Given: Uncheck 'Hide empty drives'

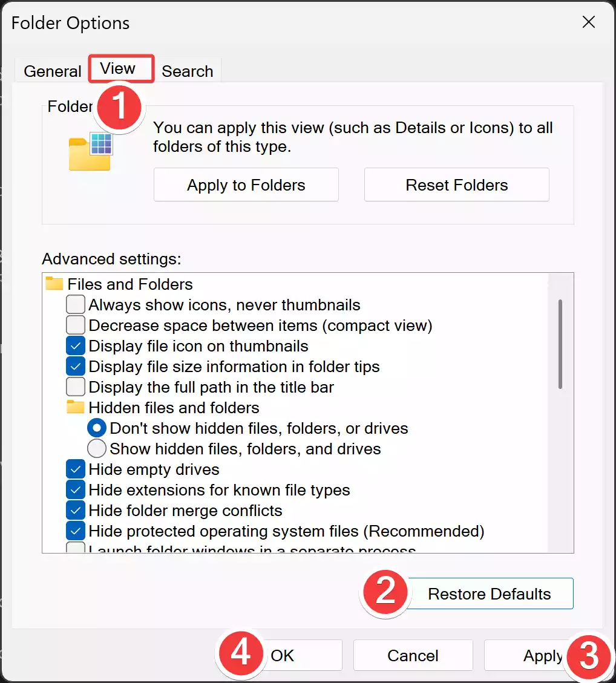Looking at the screenshot, I should 75,469.
